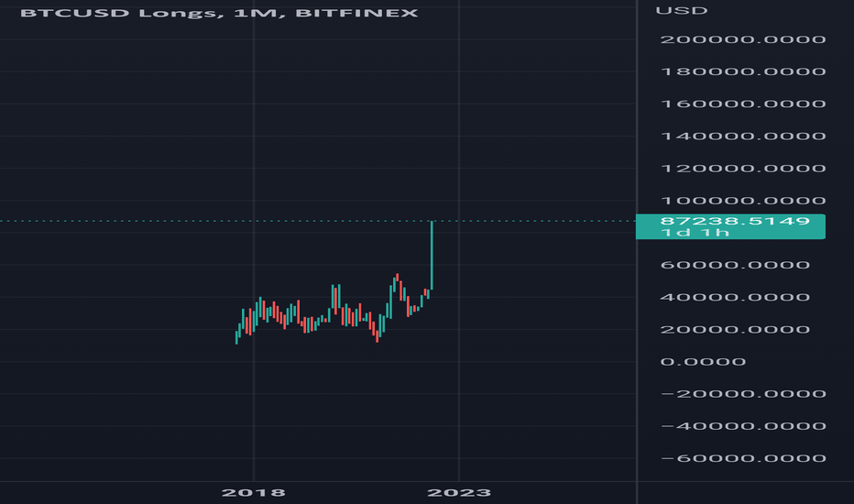Open the USD currency label
The image size is (854, 504).
tap(682, 11)
